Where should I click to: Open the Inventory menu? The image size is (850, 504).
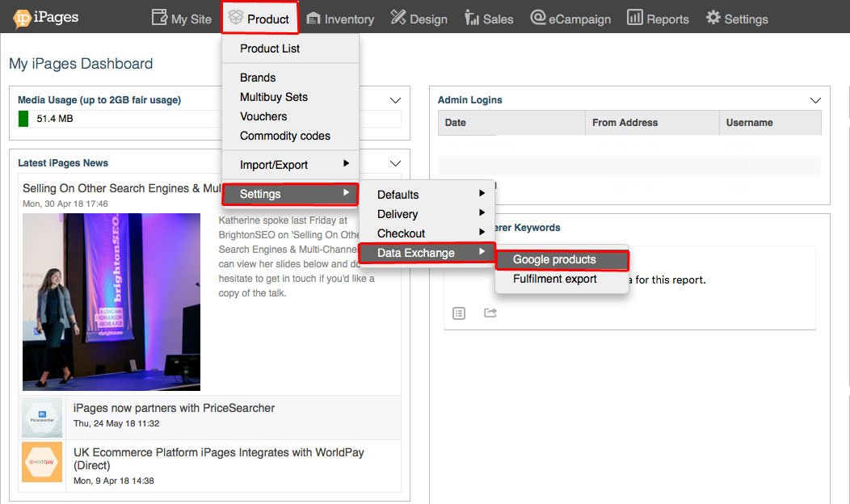[340, 19]
